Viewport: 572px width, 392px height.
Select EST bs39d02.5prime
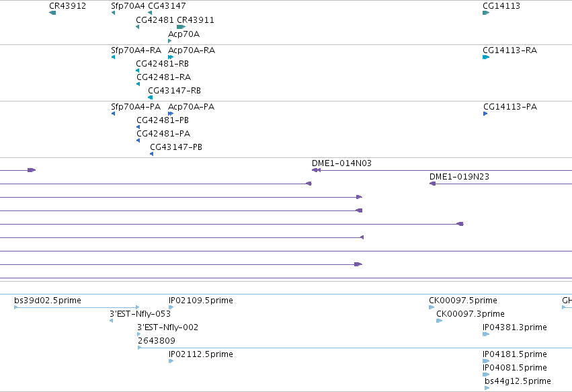click(48, 301)
